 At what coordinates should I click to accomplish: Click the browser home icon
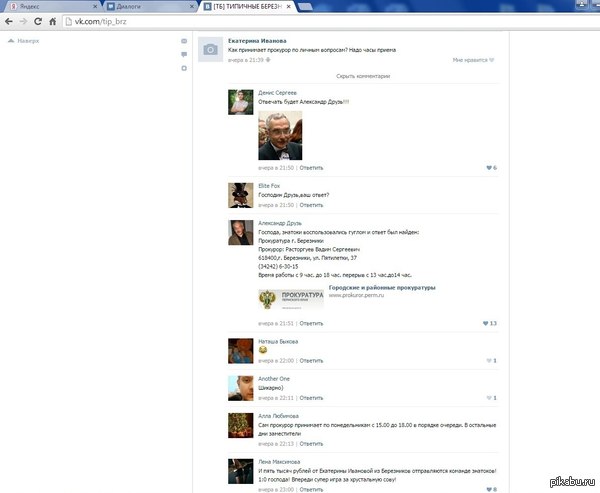[52, 21]
